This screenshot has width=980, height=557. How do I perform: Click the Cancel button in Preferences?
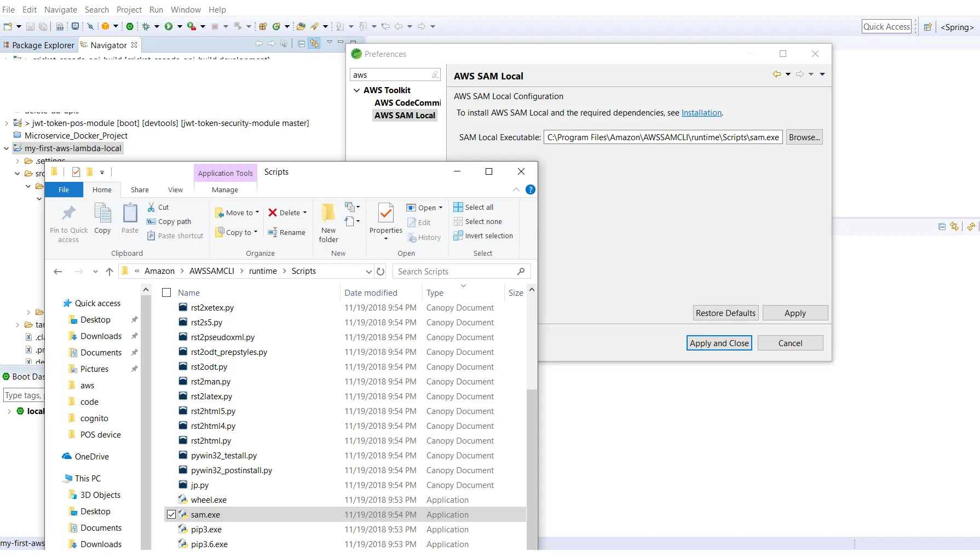pos(790,343)
